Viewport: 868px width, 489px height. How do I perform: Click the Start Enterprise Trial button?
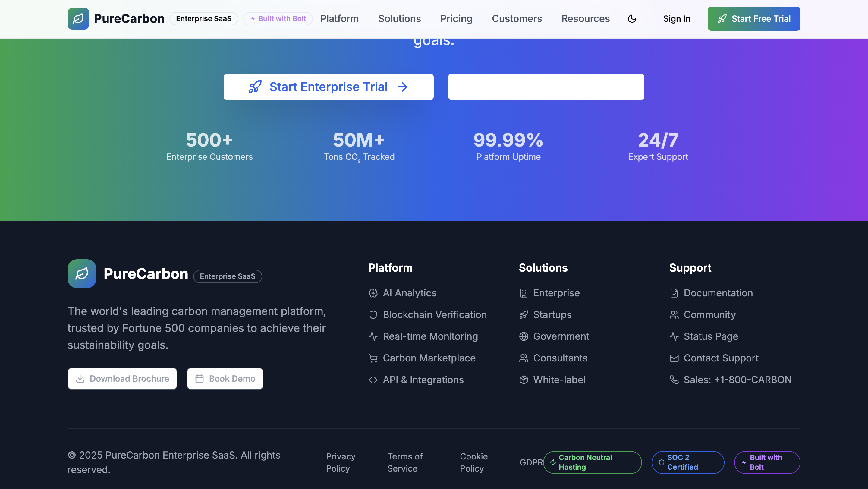click(328, 87)
